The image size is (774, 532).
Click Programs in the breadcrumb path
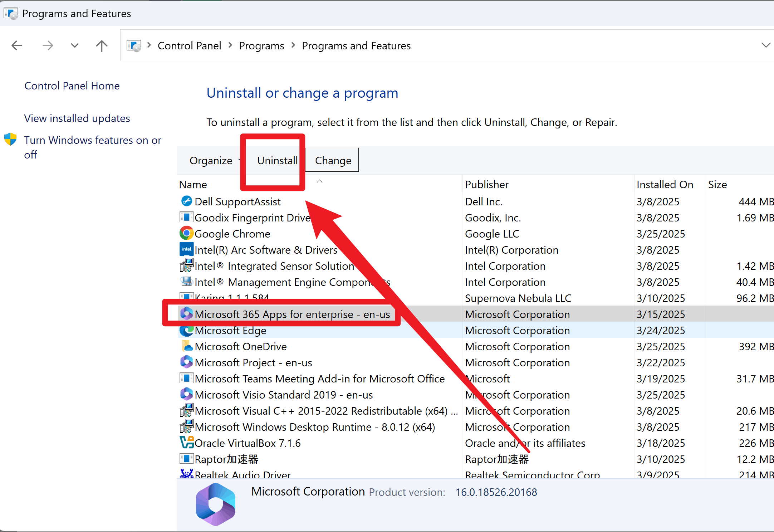tap(261, 46)
